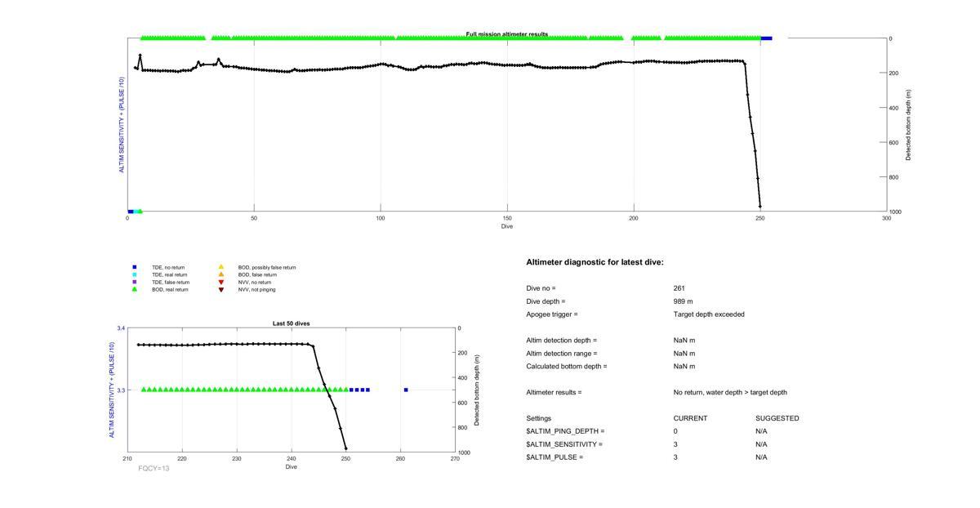Screen dimensions: 980x508
Task: Click the 'SUGGESTED' column header
Action: (777, 419)
